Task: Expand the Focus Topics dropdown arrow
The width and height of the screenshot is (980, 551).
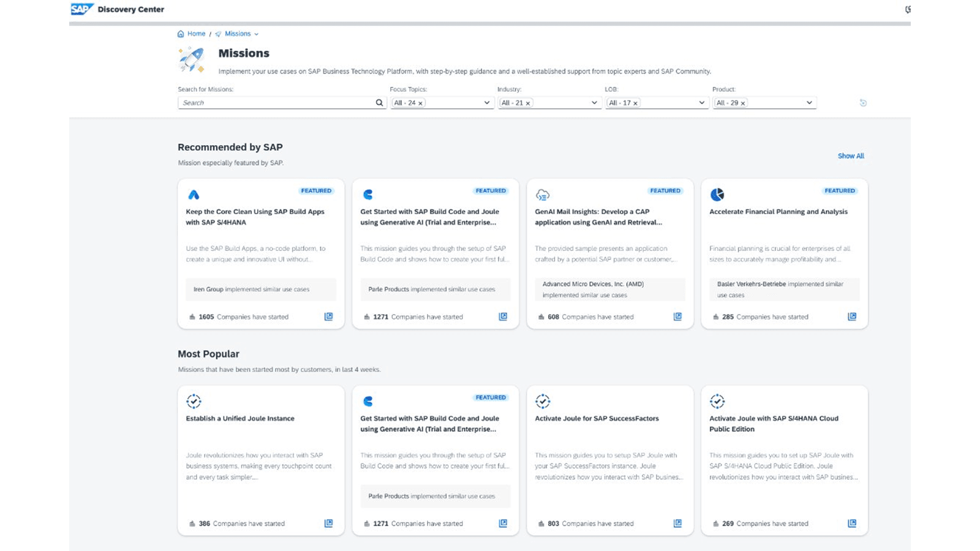Action: tap(487, 103)
